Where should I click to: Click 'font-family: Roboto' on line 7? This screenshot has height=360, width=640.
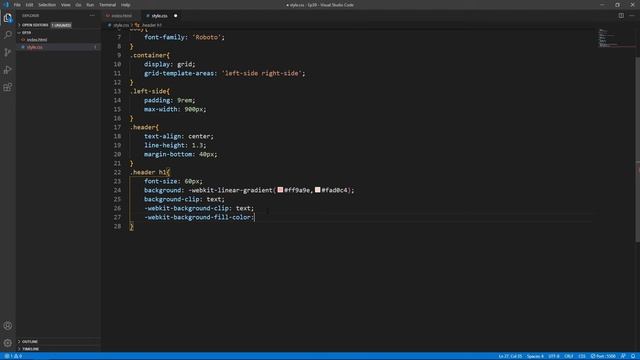184,37
